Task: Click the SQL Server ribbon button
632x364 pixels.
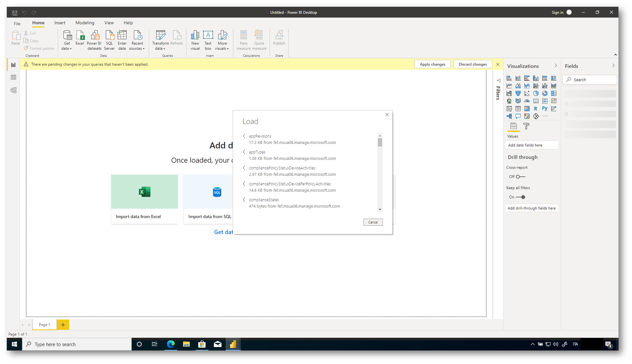Action: [109, 41]
